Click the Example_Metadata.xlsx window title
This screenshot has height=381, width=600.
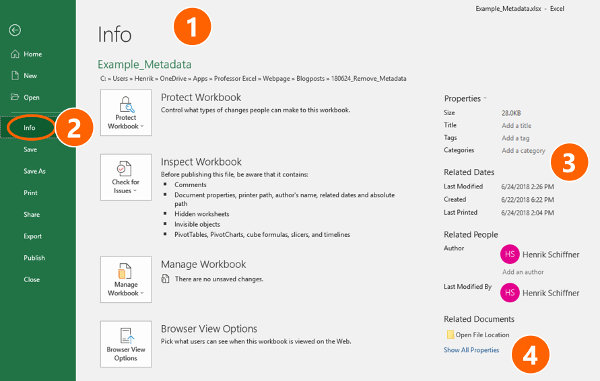pyautogui.click(x=508, y=8)
